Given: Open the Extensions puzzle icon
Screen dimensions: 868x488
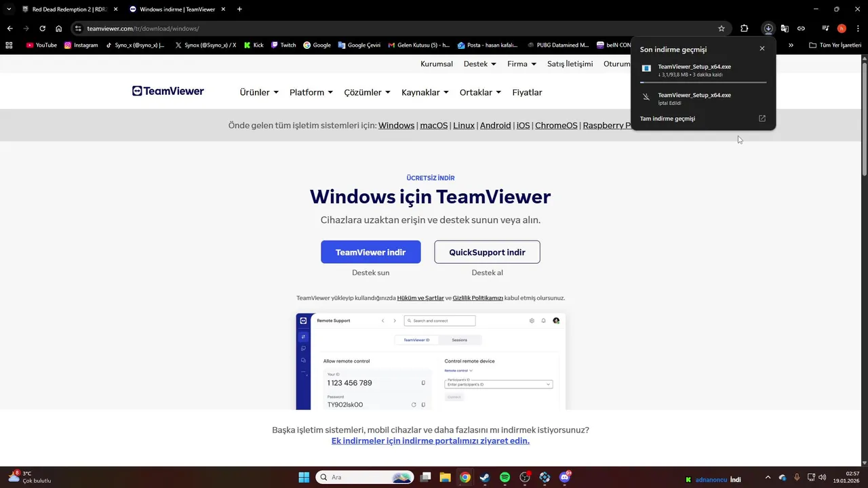Looking at the screenshot, I should pos(745,28).
